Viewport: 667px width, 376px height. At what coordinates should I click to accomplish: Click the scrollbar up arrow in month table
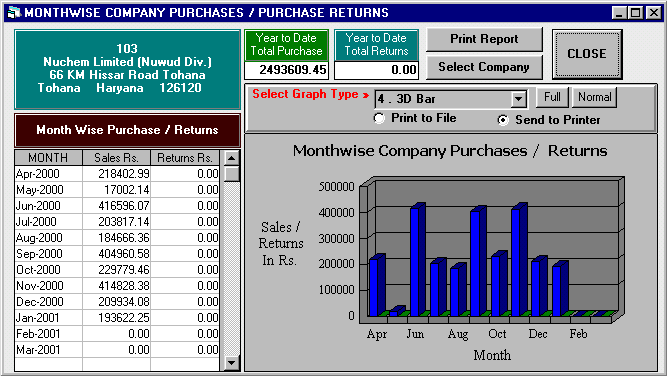231,158
